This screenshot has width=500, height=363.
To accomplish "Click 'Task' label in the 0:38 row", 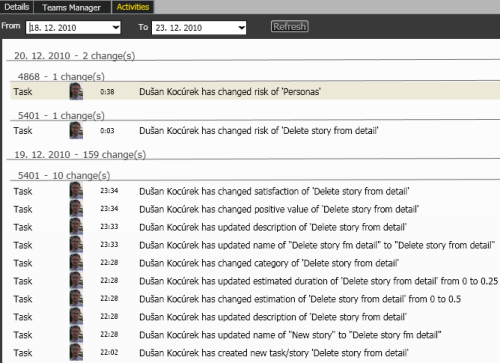I will 23,92.
